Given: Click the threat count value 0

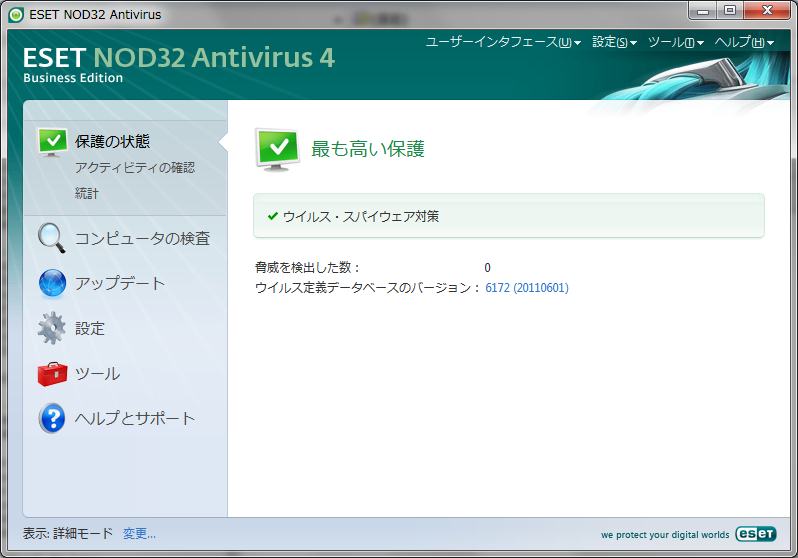Looking at the screenshot, I should click(488, 268).
